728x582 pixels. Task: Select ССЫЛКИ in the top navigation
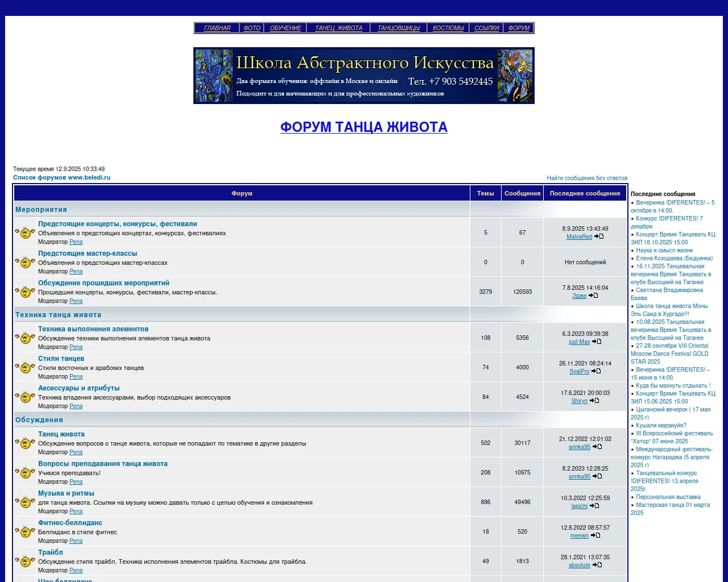point(487,28)
